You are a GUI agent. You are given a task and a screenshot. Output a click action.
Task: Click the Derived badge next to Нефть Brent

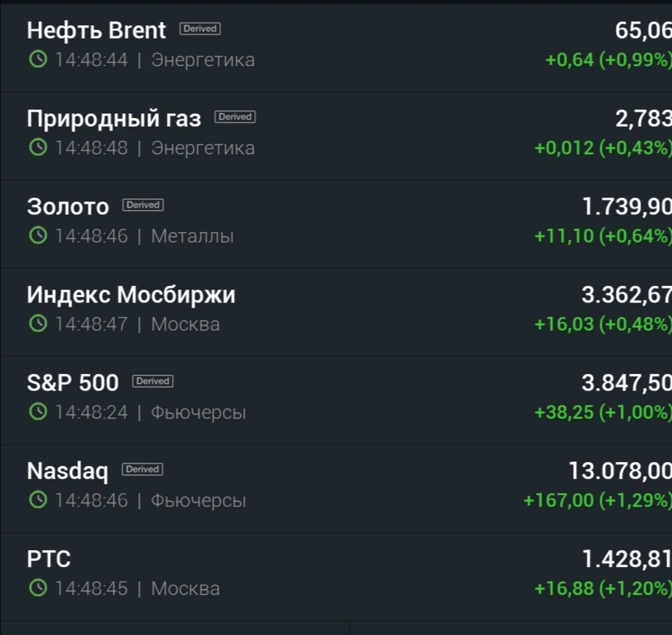click(200, 29)
